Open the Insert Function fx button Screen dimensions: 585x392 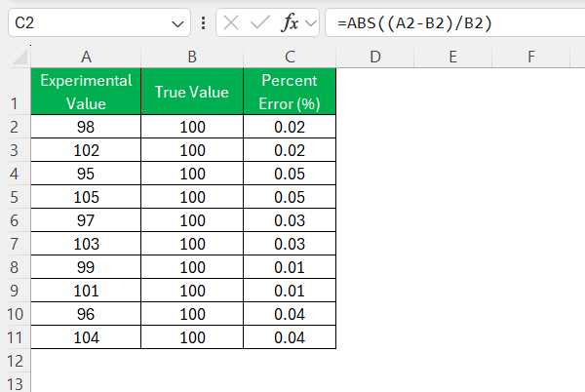pos(290,22)
